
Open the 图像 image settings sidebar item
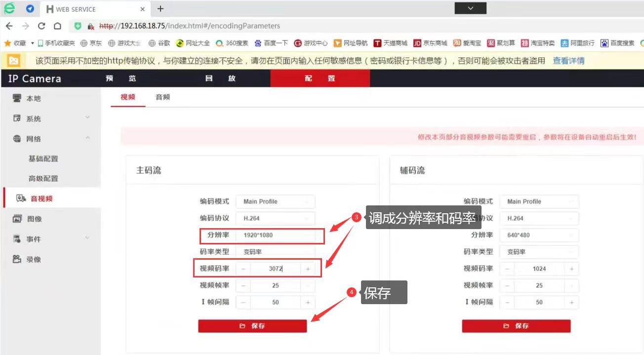click(34, 219)
